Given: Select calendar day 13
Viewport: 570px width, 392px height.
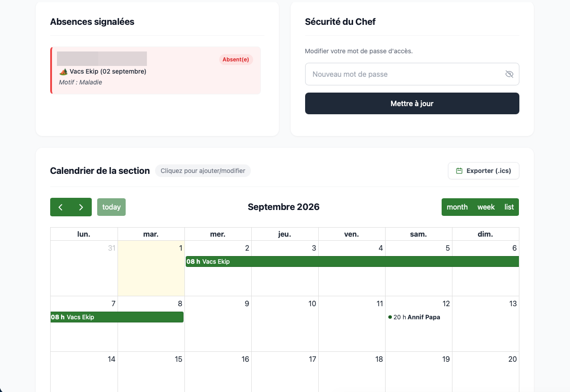Looking at the screenshot, I should [x=485, y=324].
